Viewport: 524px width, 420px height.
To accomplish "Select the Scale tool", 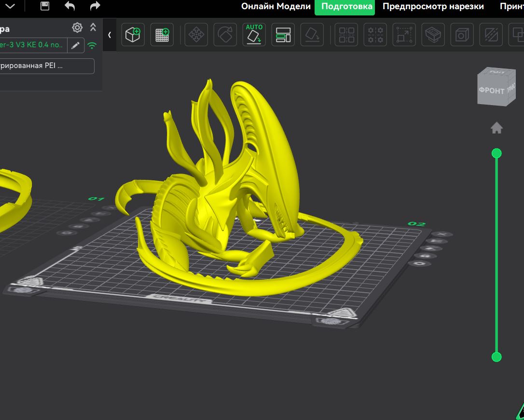I will pyautogui.click(x=404, y=35).
